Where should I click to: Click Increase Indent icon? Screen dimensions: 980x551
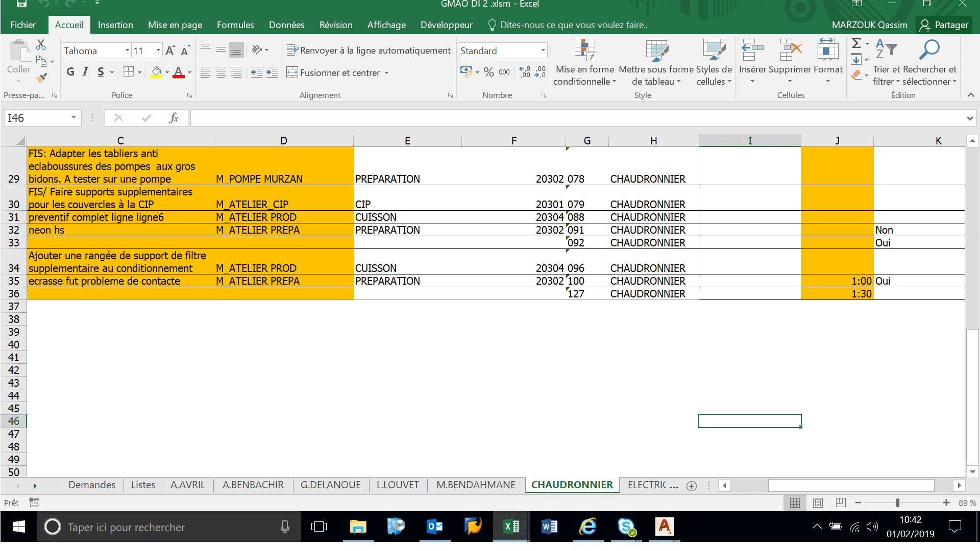coord(272,72)
